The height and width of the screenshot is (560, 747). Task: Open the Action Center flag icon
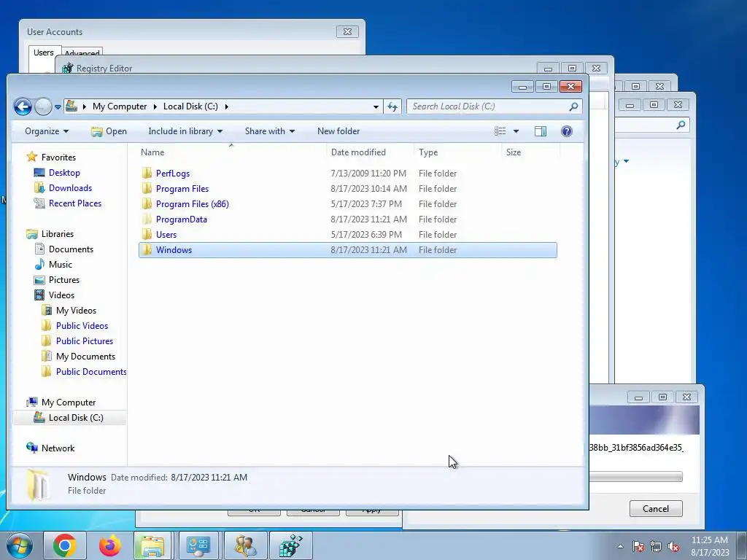click(x=638, y=546)
